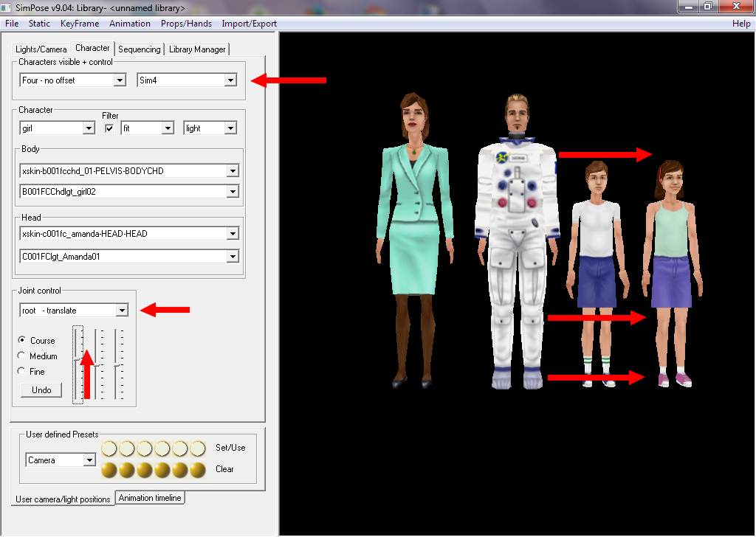
Task: Switch to the Library Manager tab
Action: (x=197, y=49)
